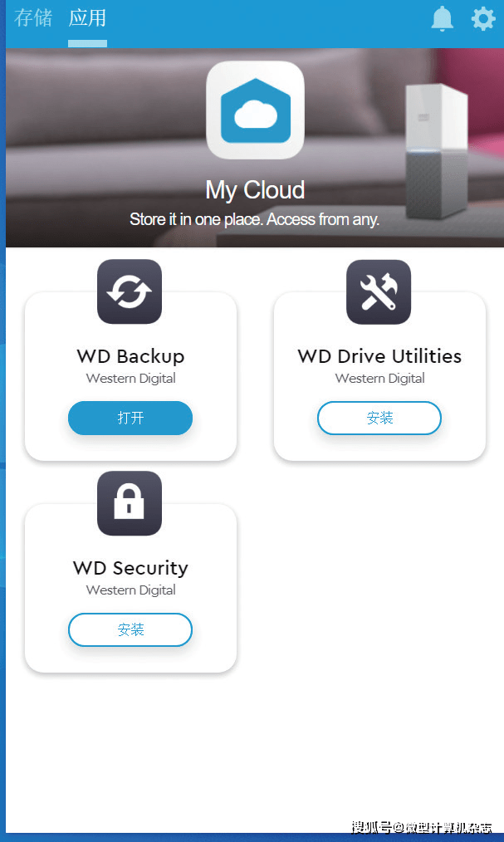Click the "Store it in one place" tagline
Image resolution: width=504 pixels, height=842 pixels.
coord(254,219)
